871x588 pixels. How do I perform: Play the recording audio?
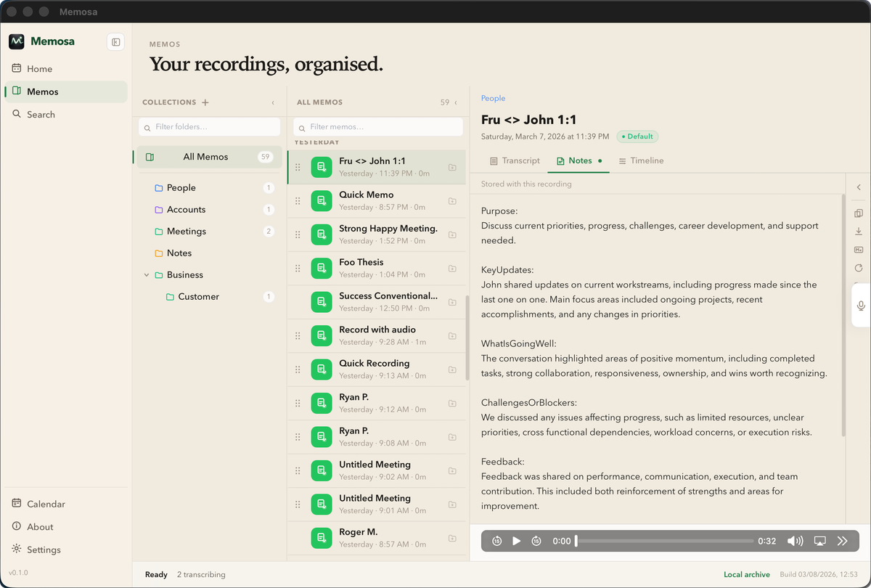[516, 541]
